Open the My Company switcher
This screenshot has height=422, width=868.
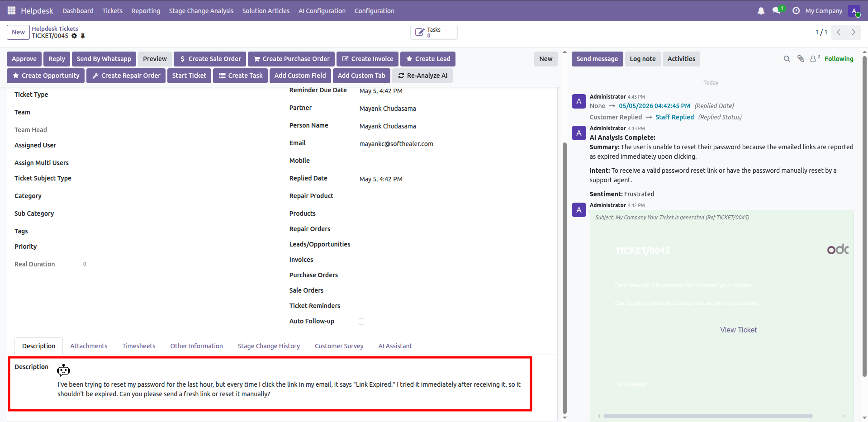pos(824,11)
